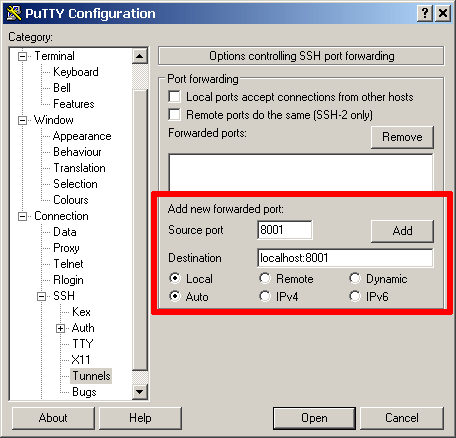Close the PuTTY Configuration dialog
Screen dimensions: 456x438
pos(443,14)
